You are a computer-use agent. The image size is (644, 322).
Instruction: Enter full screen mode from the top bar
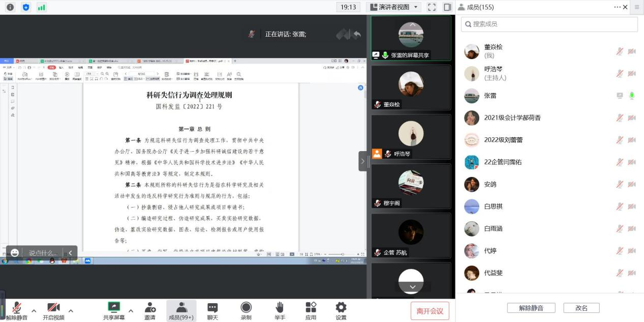point(432,7)
